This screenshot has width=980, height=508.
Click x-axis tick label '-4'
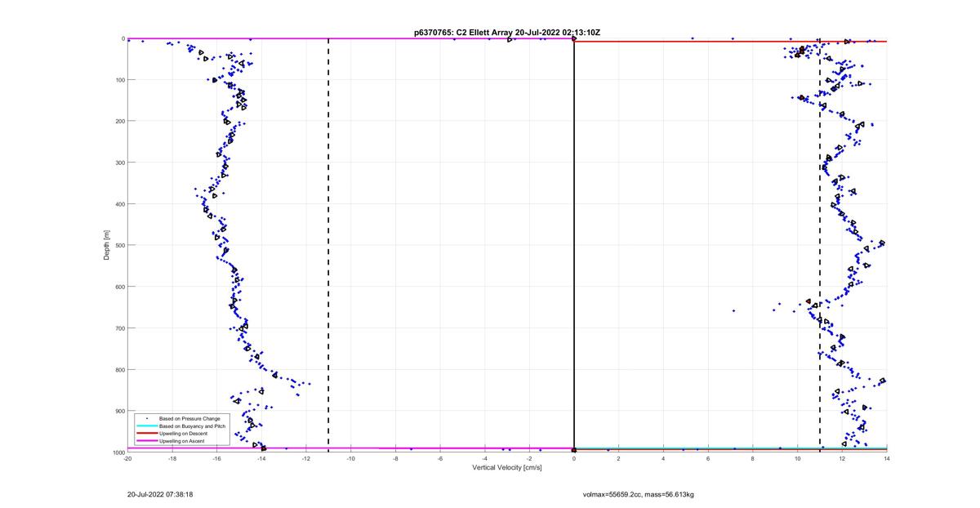(485, 459)
